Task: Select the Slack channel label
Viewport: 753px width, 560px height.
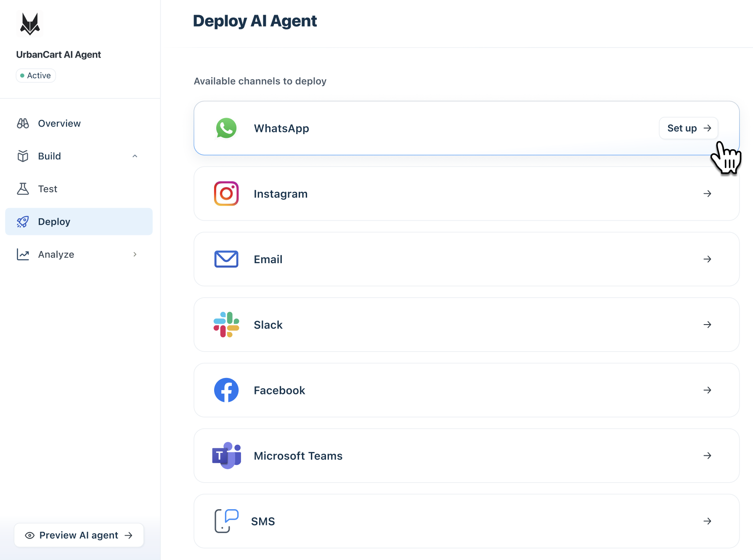Action: tap(268, 325)
